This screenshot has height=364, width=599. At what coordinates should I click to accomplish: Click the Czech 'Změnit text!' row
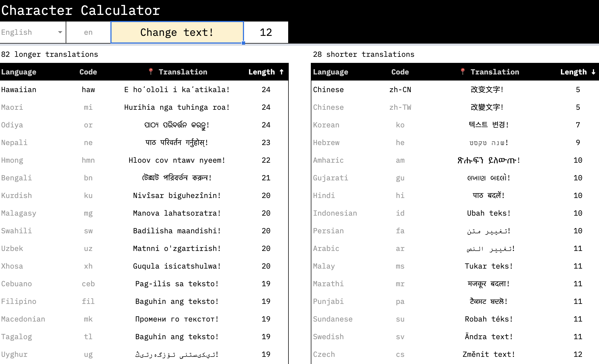[487, 354]
